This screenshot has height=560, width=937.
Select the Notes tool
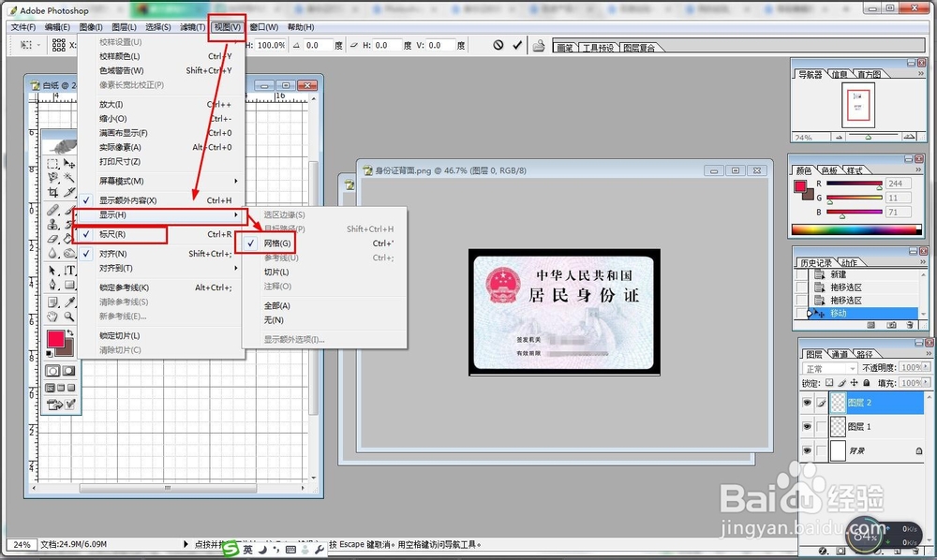pos(52,302)
